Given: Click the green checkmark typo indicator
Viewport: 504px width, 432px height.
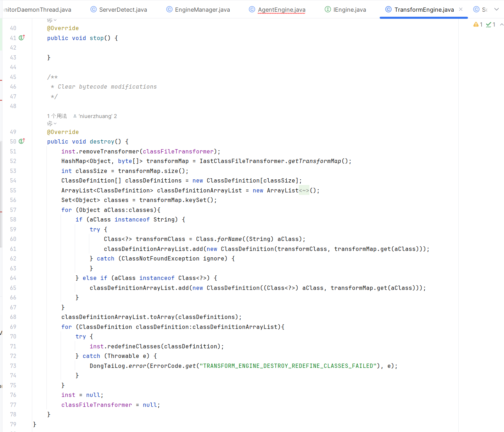Looking at the screenshot, I should click(489, 24).
